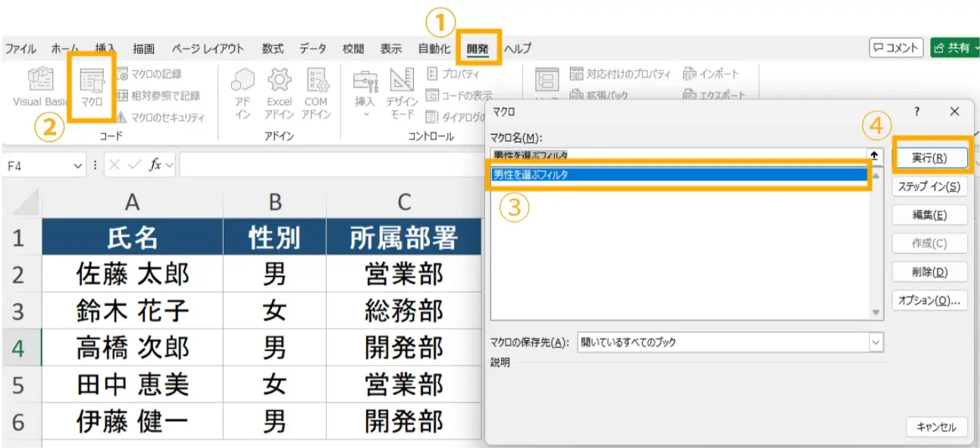Select the 総務部 cell
Image resolution: width=980 pixels, height=448 pixels.
[404, 312]
